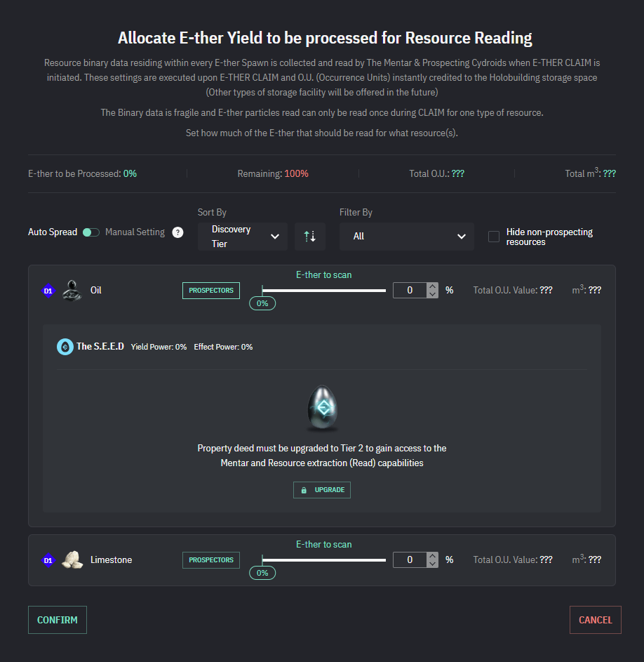Open the Sort By Discovery Tier dropdown

click(243, 237)
